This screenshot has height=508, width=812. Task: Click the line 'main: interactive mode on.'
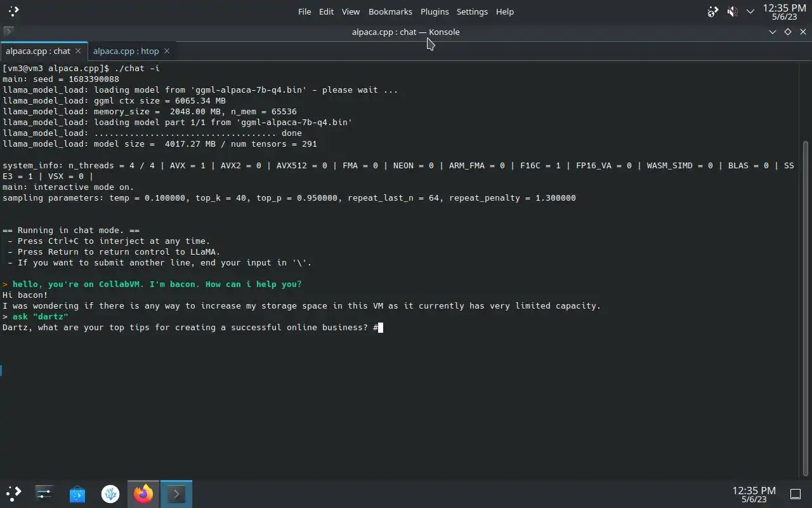click(x=69, y=187)
